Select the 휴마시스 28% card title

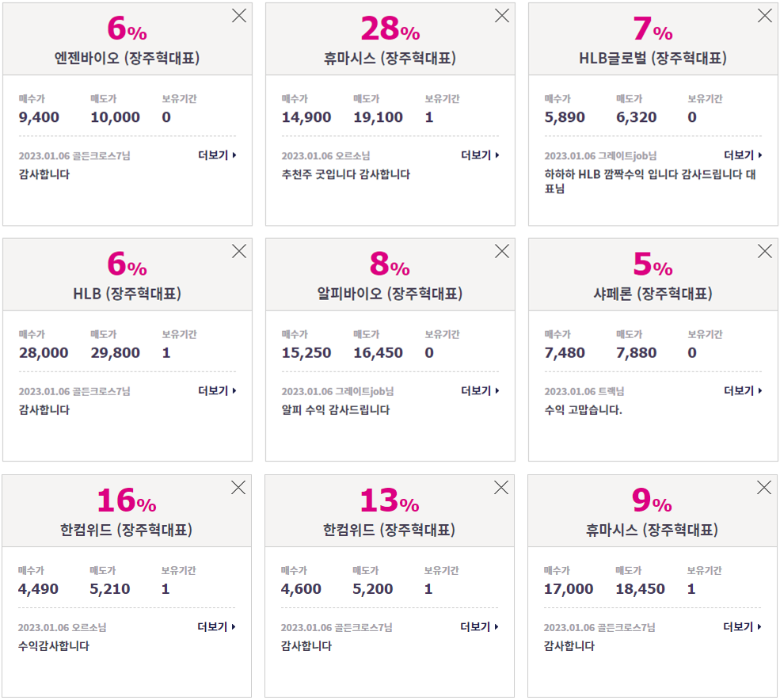[x=390, y=59]
